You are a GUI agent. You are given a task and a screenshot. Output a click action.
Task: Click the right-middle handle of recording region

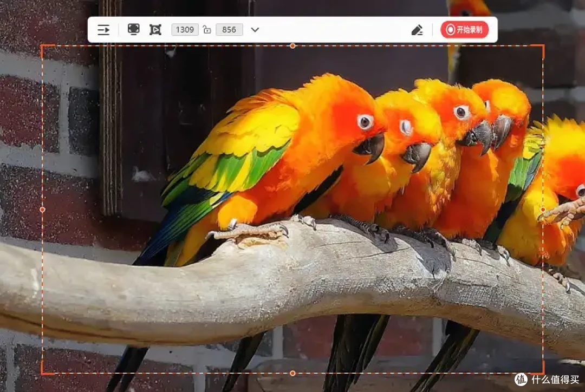tap(543, 210)
